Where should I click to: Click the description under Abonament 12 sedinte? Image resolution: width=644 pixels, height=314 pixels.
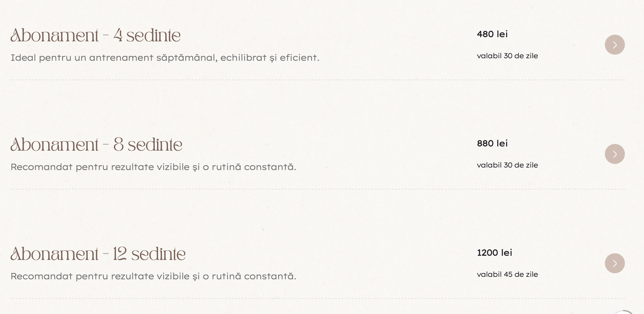pyautogui.click(x=153, y=276)
